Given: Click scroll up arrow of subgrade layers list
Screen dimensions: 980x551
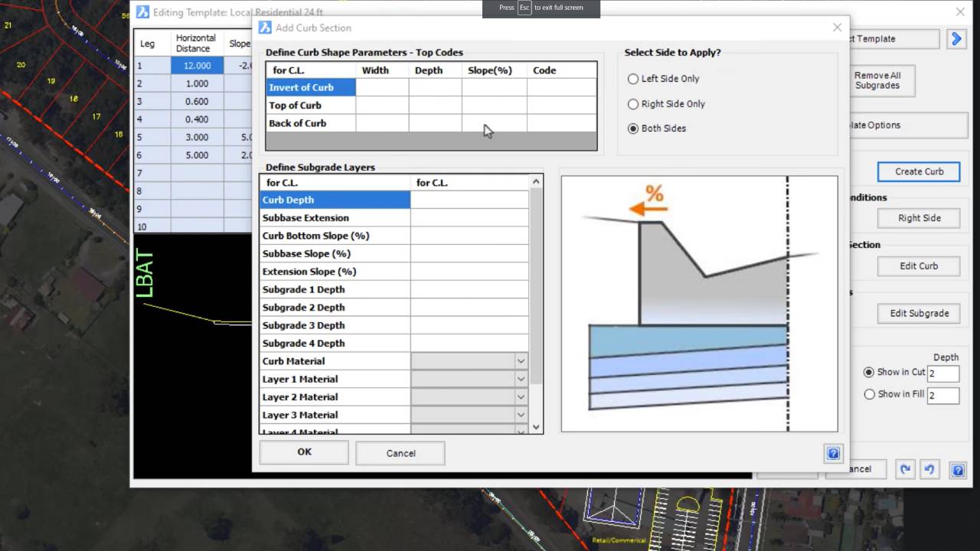Looking at the screenshot, I should (536, 182).
